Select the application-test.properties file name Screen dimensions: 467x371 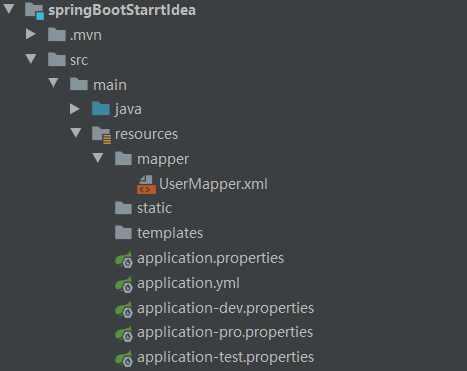tap(226, 358)
